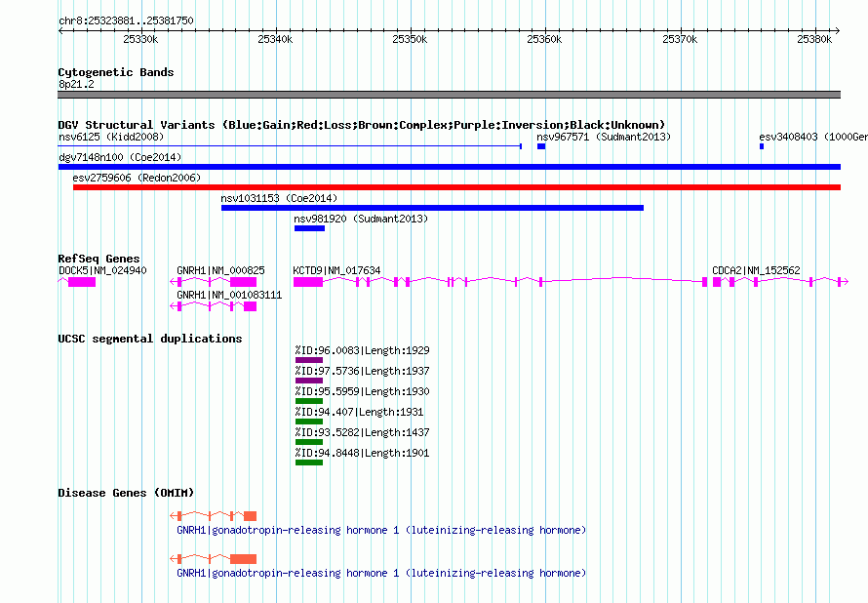Select segmental duplication %ID:94.407 Length:1931

click(359, 412)
